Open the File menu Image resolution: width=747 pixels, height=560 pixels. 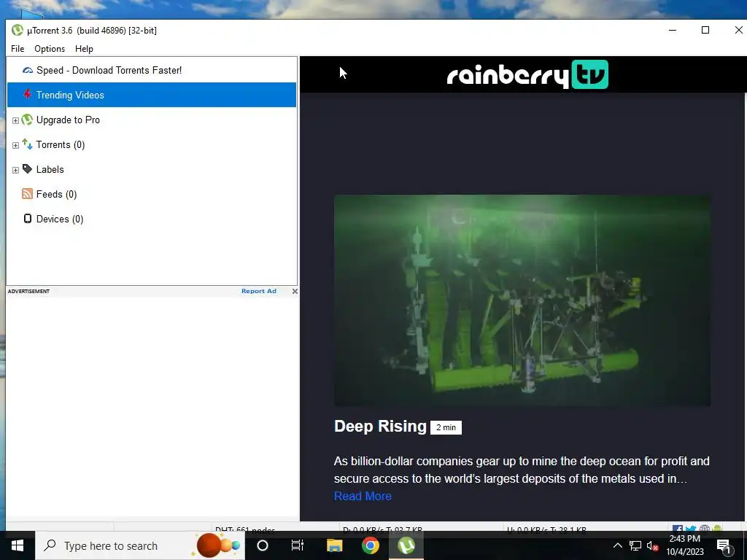(x=18, y=49)
